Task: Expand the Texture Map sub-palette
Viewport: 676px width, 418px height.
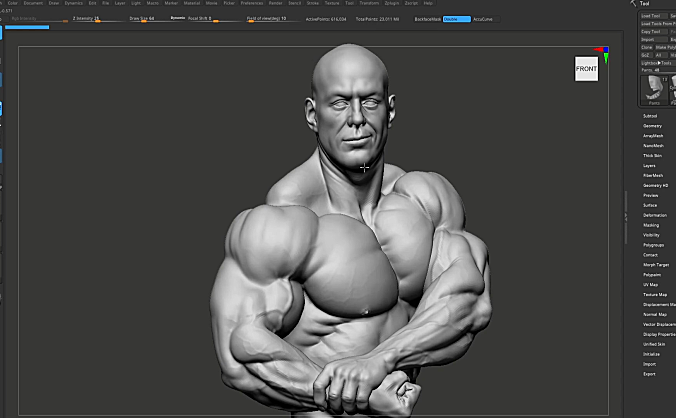Action: [x=655, y=294]
